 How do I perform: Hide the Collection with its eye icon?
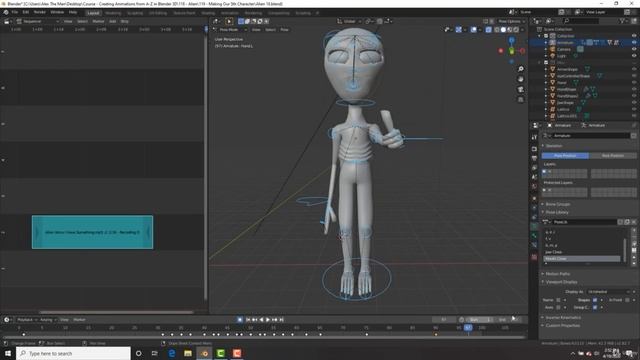(634, 36)
